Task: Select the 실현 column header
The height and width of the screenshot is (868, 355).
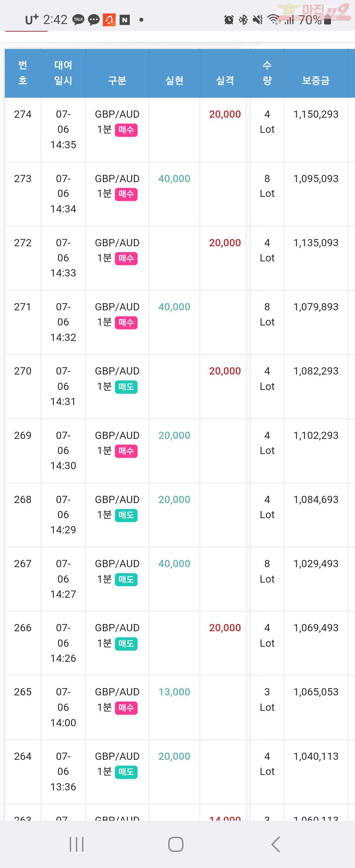Action: (174, 80)
